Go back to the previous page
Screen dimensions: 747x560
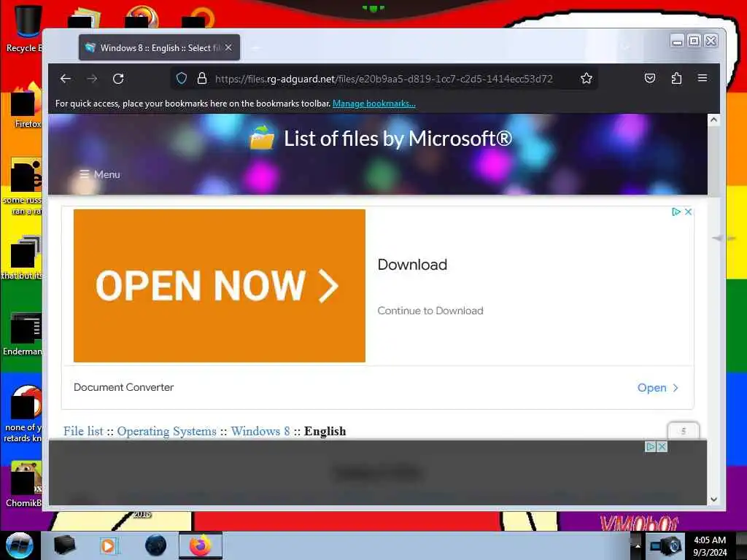pyautogui.click(x=66, y=79)
